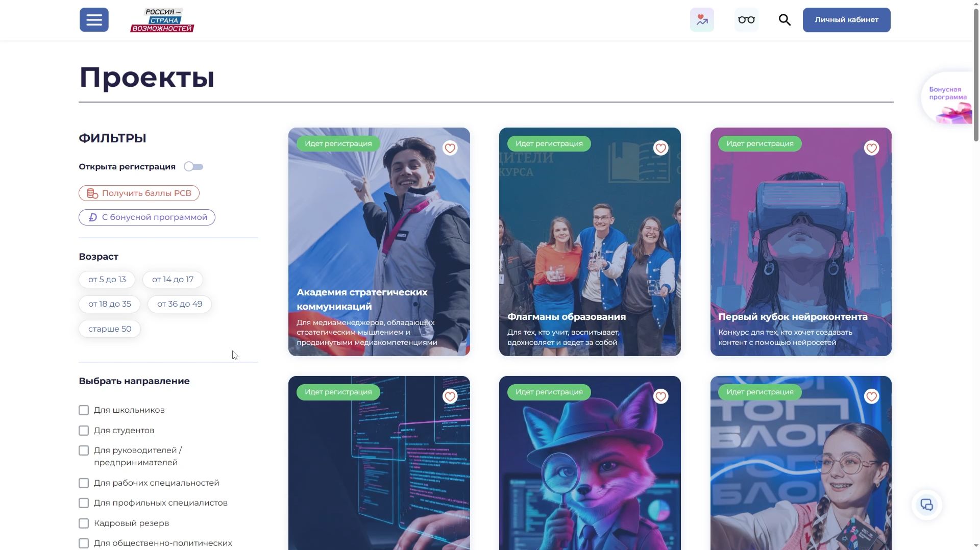Open the favorites chart icon in header

click(x=702, y=20)
